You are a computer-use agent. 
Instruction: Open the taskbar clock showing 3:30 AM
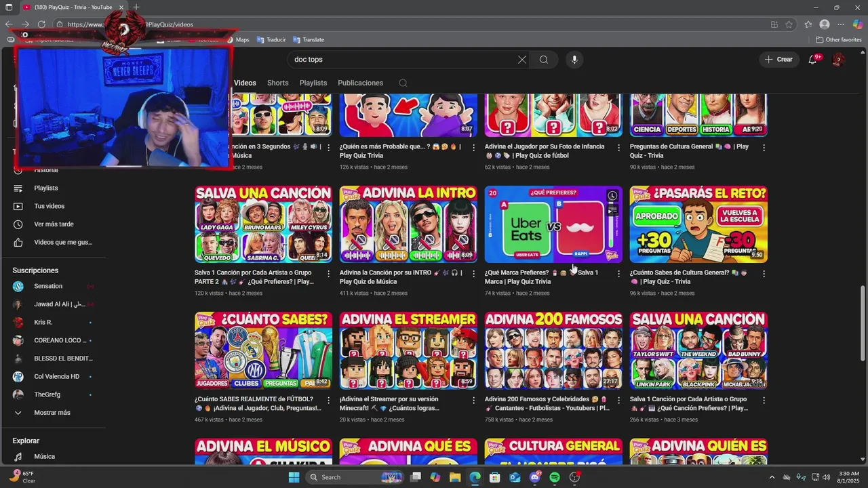[x=848, y=477]
